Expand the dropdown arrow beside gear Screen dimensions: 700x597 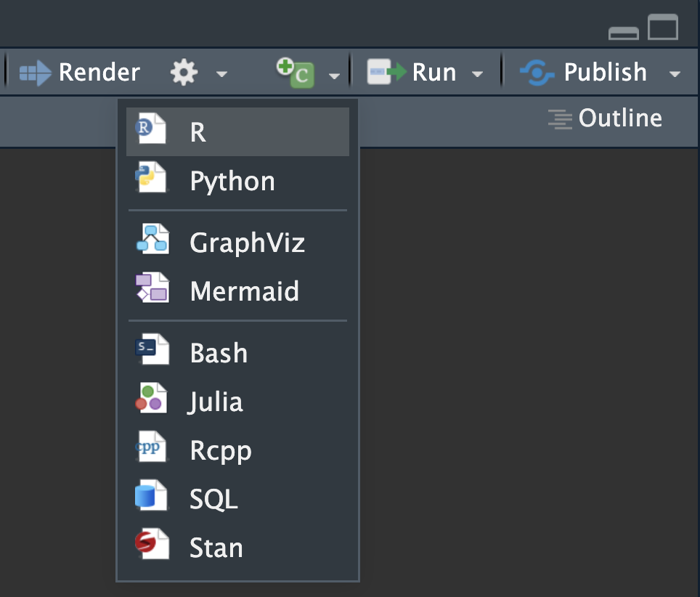point(221,74)
